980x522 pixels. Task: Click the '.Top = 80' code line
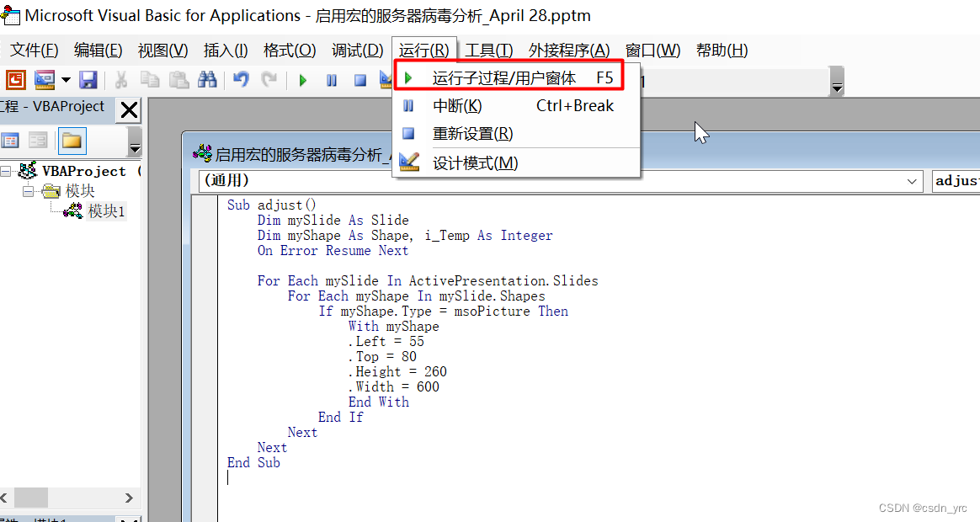tap(382, 356)
